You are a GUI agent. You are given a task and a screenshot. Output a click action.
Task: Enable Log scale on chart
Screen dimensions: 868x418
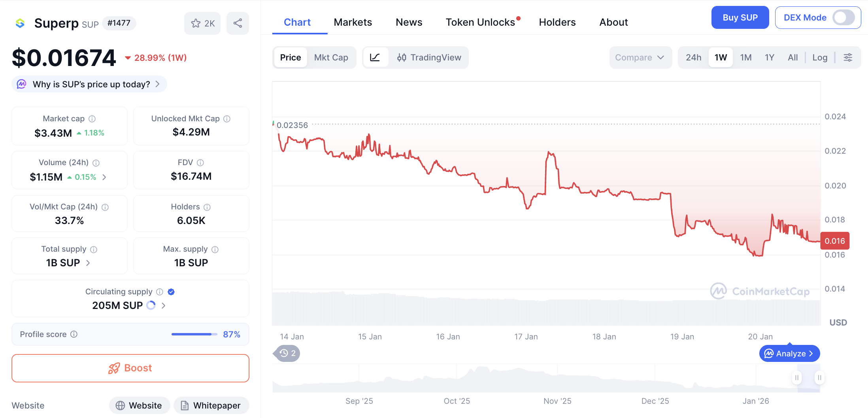tap(820, 58)
